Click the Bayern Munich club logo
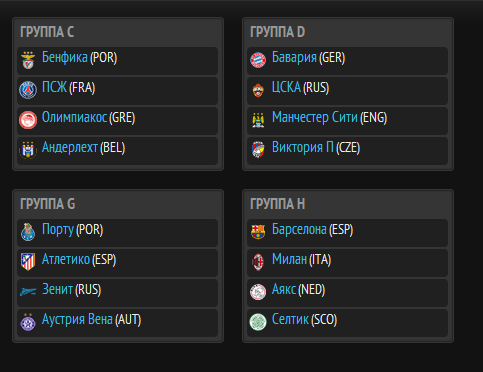 [258, 60]
